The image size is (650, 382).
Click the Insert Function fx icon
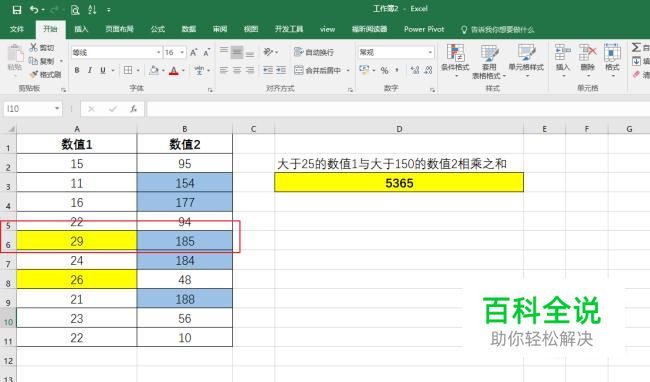[133, 109]
